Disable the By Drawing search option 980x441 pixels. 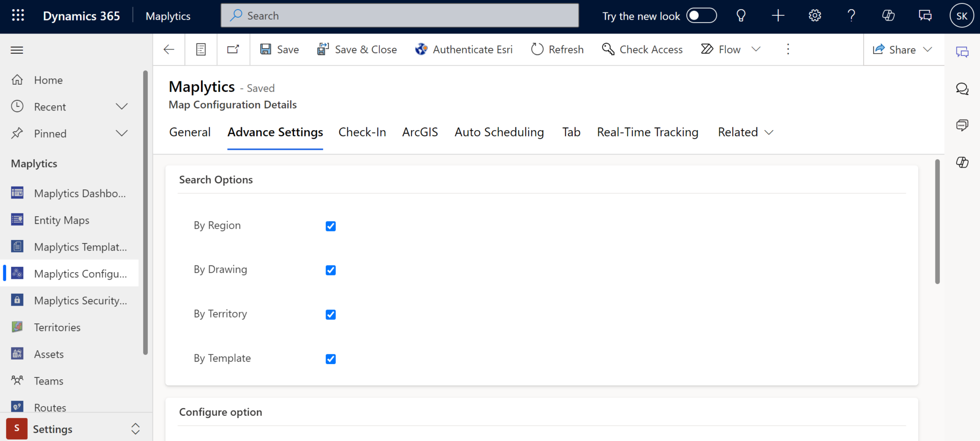(x=330, y=270)
